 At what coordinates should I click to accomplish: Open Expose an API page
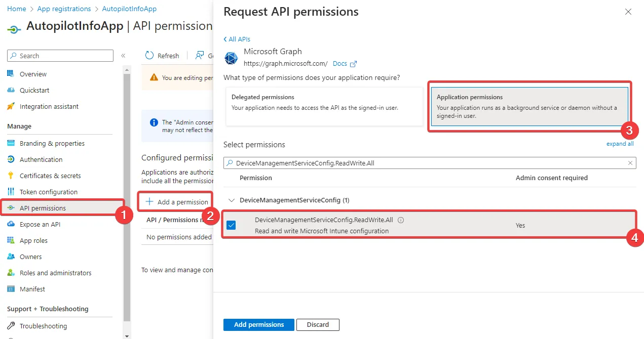[x=40, y=224]
